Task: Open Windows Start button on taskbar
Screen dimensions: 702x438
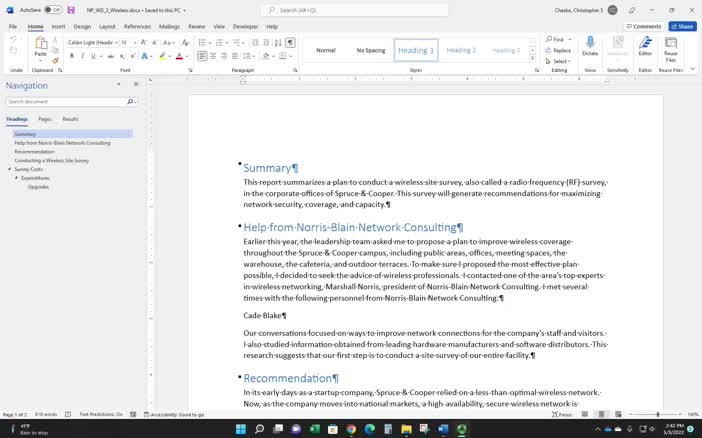Action: click(240, 429)
